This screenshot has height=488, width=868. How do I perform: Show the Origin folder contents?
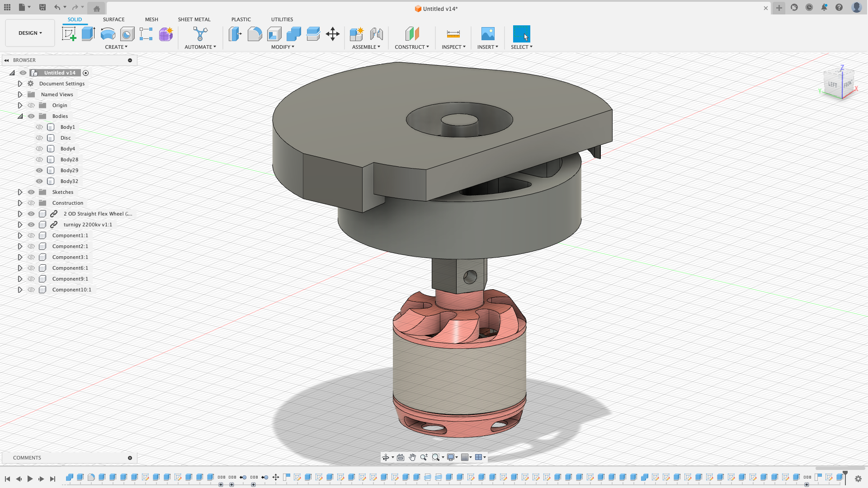[20, 105]
